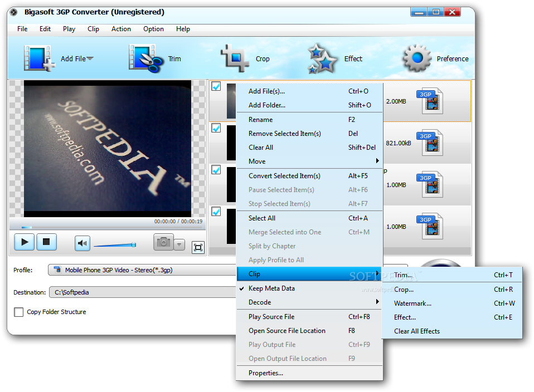Choose Convert Selected Item(s)
This screenshot has height=392, width=534.
click(309, 176)
